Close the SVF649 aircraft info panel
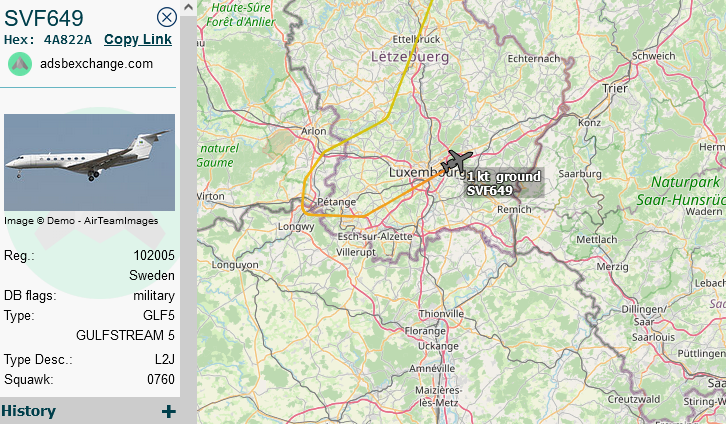This screenshot has height=424, width=726. 167,18
